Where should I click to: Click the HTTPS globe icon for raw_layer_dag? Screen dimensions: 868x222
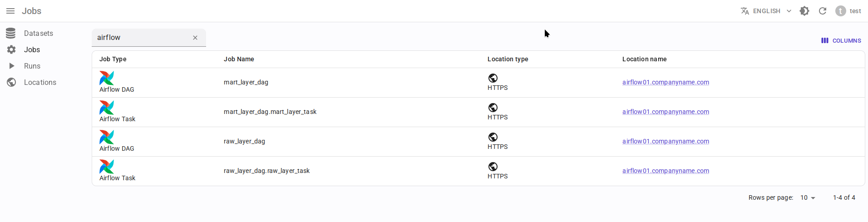(493, 137)
